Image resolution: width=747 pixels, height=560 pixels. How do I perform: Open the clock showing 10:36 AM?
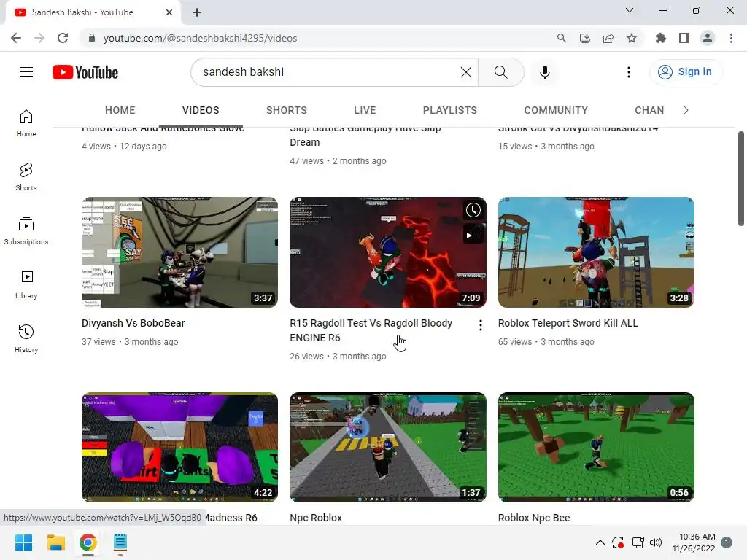point(694,542)
